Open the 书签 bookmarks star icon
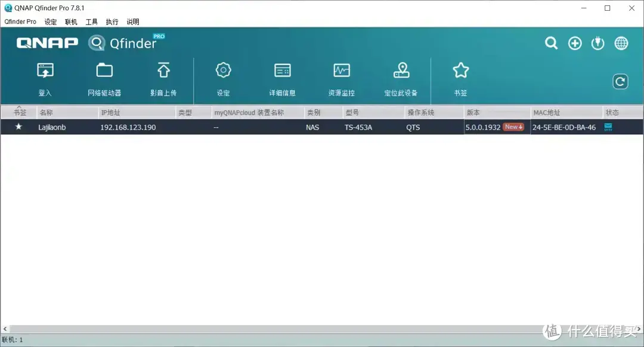 [x=460, y=78]
